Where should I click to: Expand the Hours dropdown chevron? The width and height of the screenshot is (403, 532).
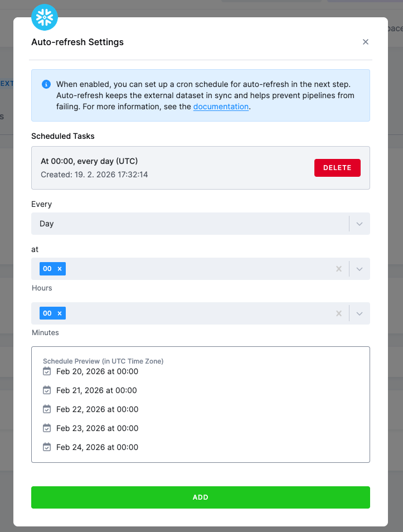(360, 268)
